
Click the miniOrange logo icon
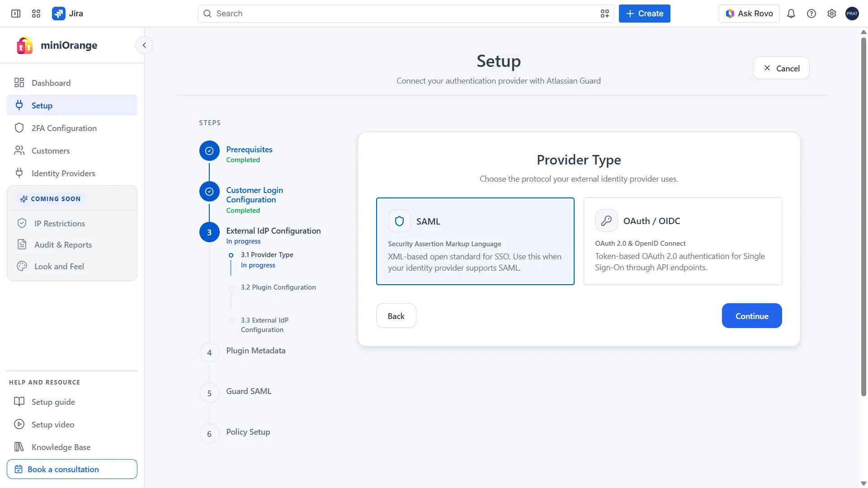pyautogui.click(x=25, y=45)
